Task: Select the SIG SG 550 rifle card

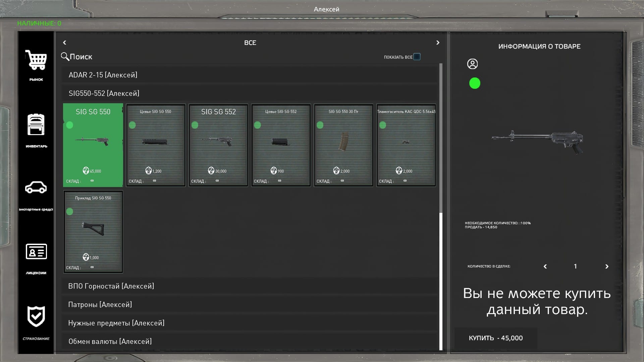Action: pos(93,145)
